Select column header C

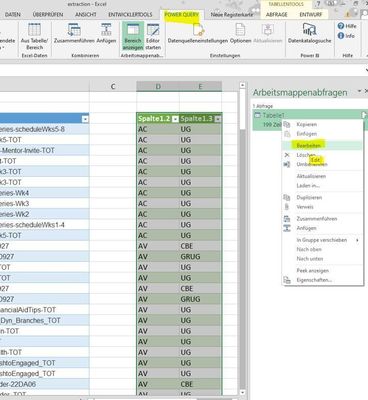113,87
